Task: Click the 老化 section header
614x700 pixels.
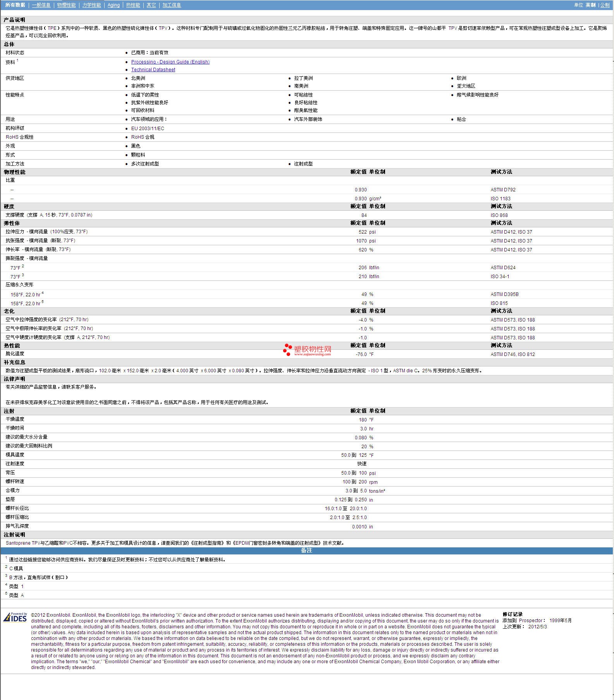Action: [x=9, y=311]
